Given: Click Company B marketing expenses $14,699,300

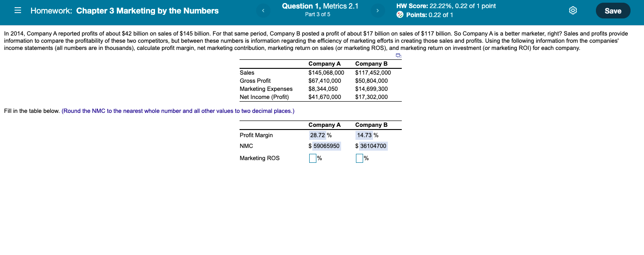Looking at the screenshot, I should 371,89.
